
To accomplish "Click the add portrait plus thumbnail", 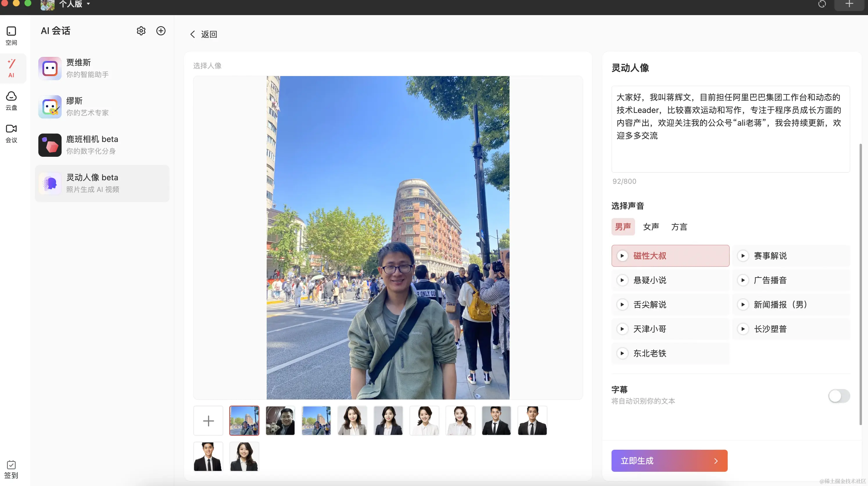I will pyautogui.click(x=208, y=421).
